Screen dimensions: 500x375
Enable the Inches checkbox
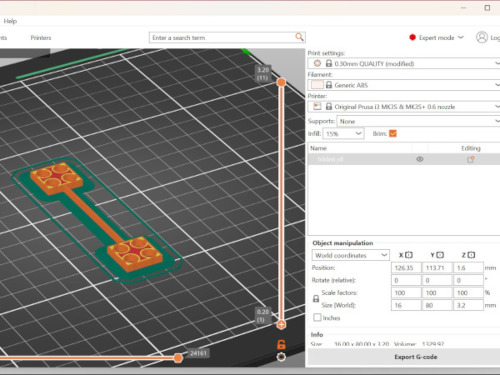pyautogui.click(x=317, y=318)
